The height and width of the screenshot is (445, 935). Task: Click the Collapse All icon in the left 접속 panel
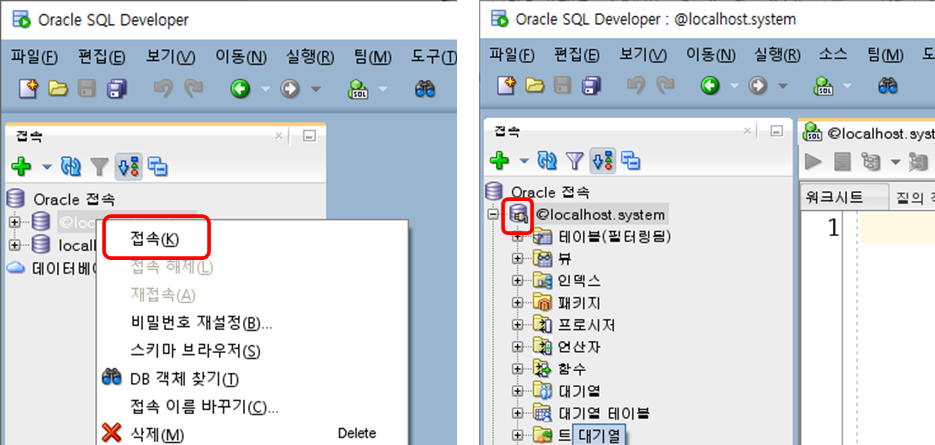pos(157,167)
